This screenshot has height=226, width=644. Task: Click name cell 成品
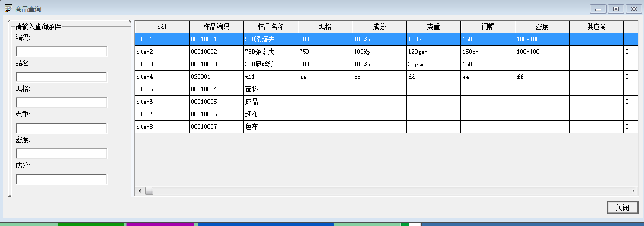coord(270,102)
